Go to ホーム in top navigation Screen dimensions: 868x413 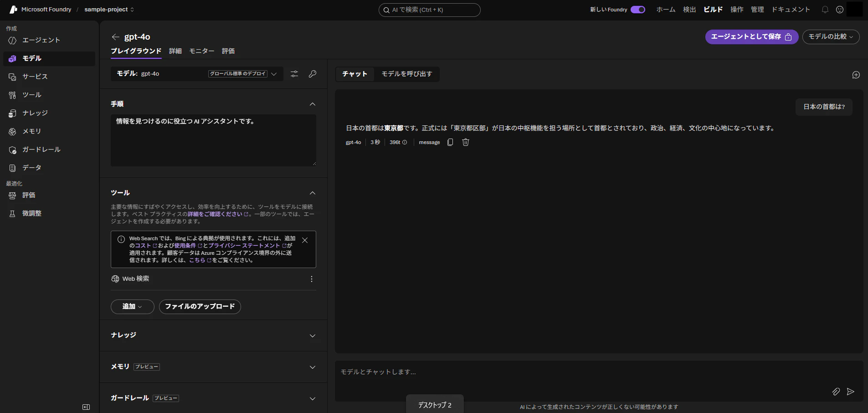666,10
